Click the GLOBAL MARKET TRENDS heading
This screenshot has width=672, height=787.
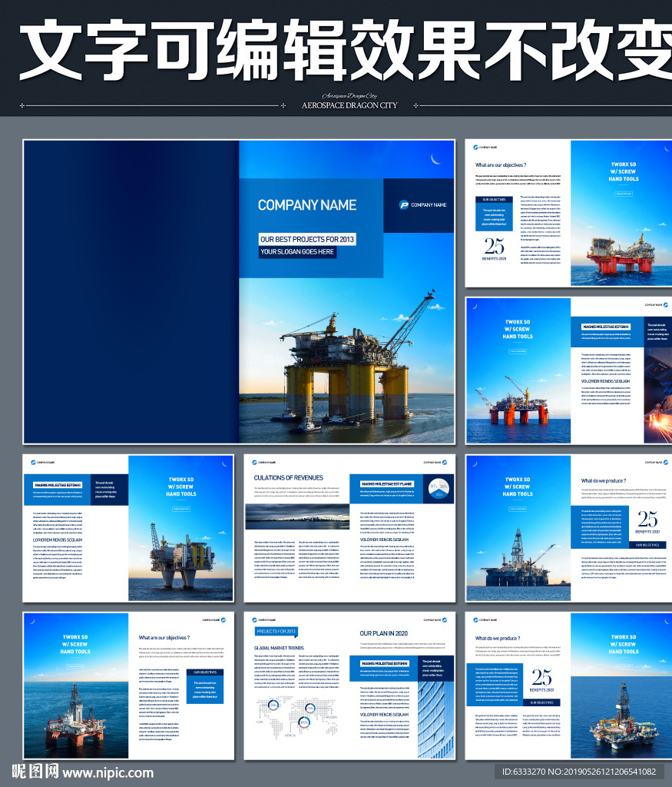[279, 648]
